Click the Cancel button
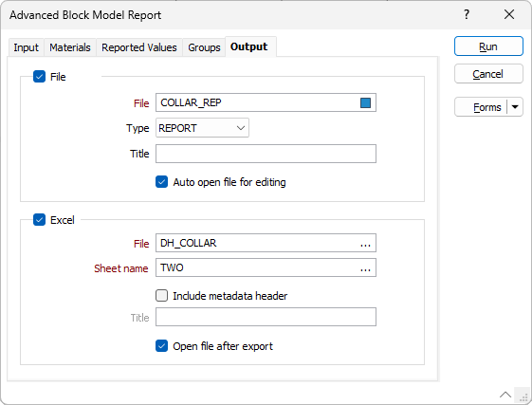Screen dimensions: 532x405 point(488,74)
